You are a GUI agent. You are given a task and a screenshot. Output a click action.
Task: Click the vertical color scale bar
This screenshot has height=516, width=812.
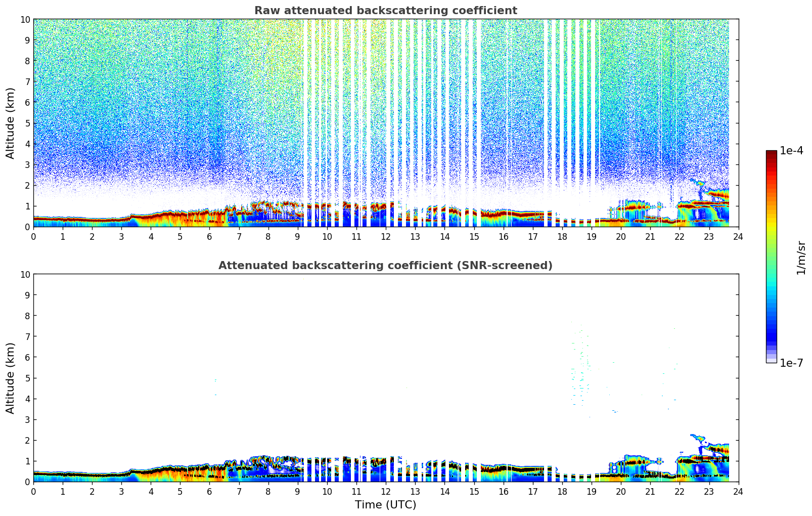pyautogui.click(x=771, y=256)
